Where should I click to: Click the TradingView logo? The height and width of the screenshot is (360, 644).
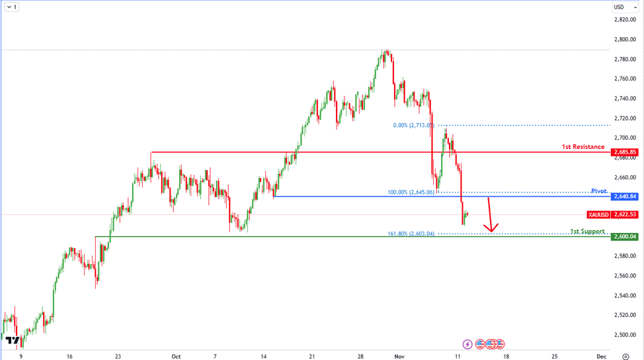tap(13, 340)
